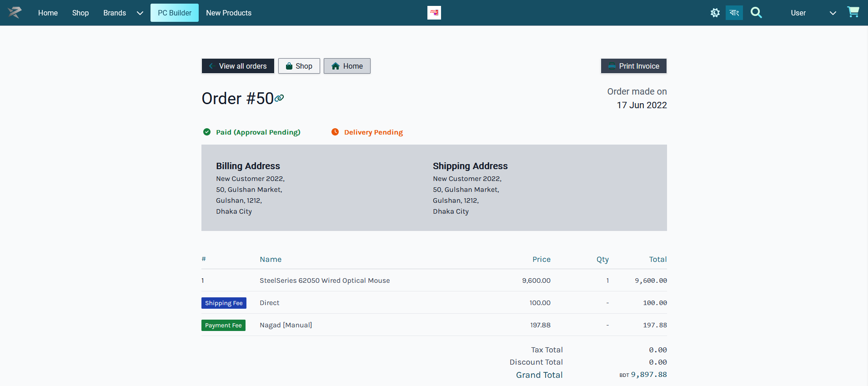Screen dimensions: 868x386
Task: Click Print Invoice button
Action: (634, 66)
